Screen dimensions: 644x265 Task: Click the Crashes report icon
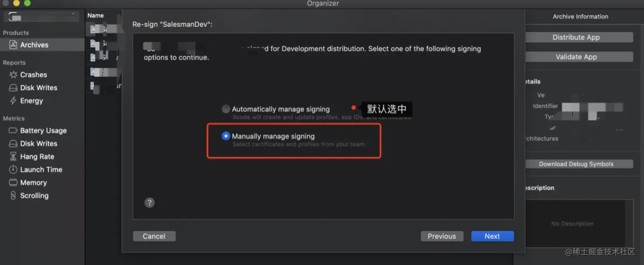click(13, 75)
